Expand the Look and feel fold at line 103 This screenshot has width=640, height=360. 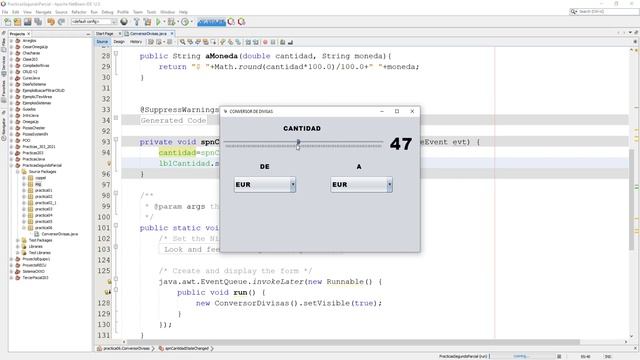pyautogui.click(x=116, y=247)
